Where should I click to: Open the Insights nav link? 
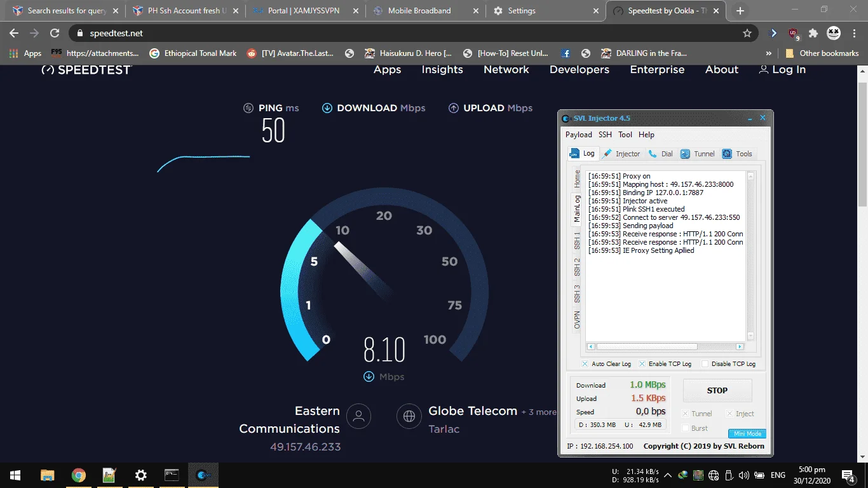(x=442, y=70)
